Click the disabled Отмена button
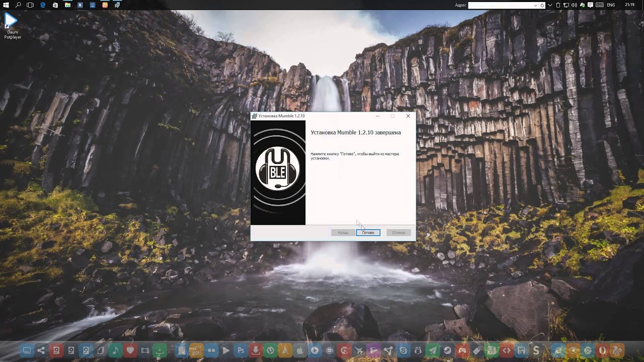Screen dimensions: 644x362 [x=398, y=233]
